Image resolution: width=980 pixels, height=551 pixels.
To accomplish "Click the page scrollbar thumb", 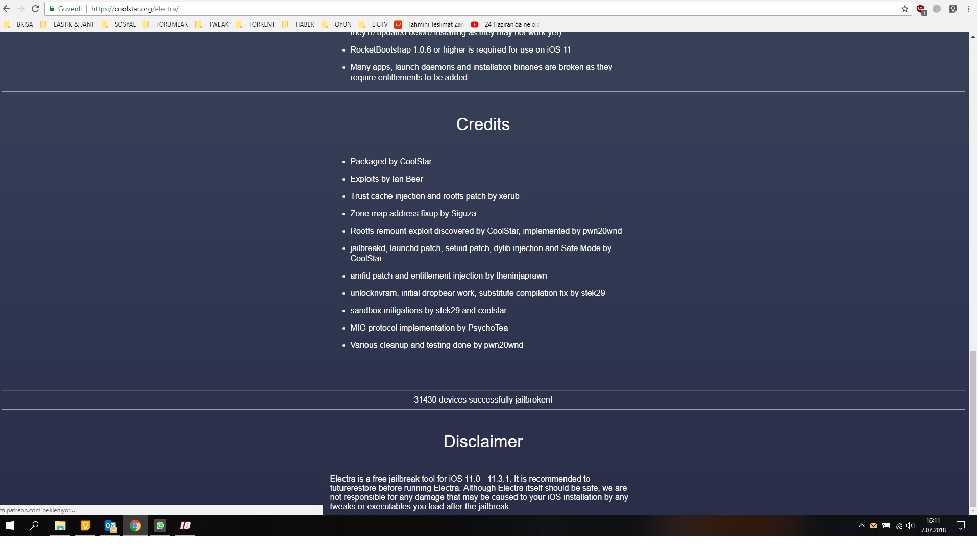I will coord(973,428).
